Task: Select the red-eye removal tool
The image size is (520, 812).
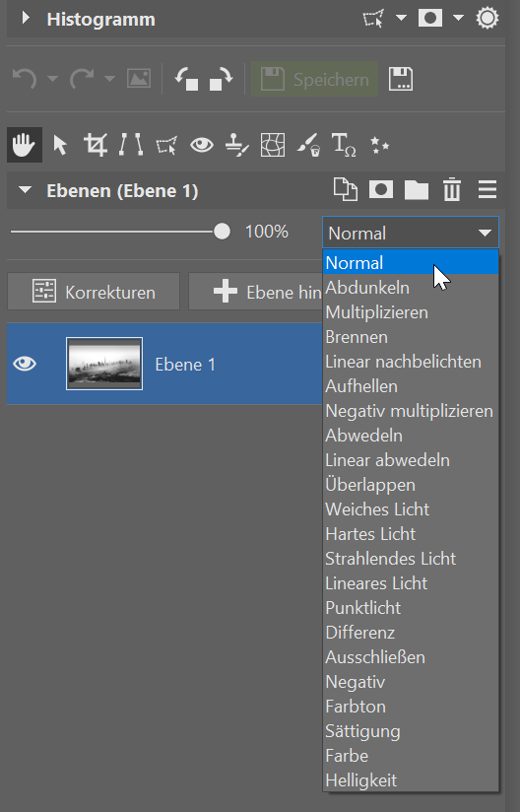Action: [x=201, y=145]
